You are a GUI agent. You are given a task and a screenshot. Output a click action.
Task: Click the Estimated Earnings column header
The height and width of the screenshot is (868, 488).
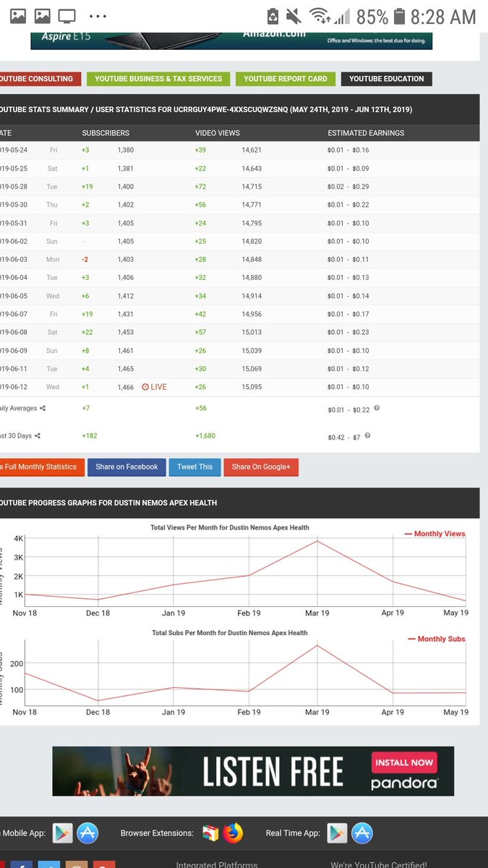[x=366, y=133]
